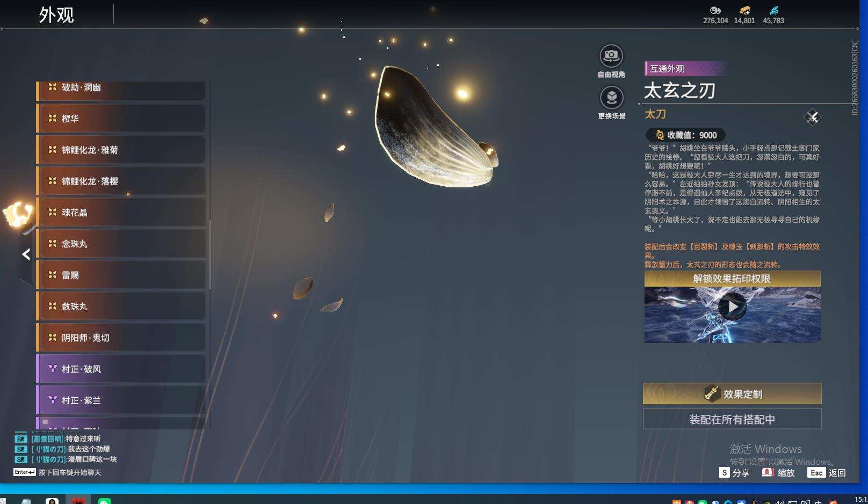The image size is (868, 504).
Task: Select the 樱华 skin entry
Action: click(x=121, y=118)
